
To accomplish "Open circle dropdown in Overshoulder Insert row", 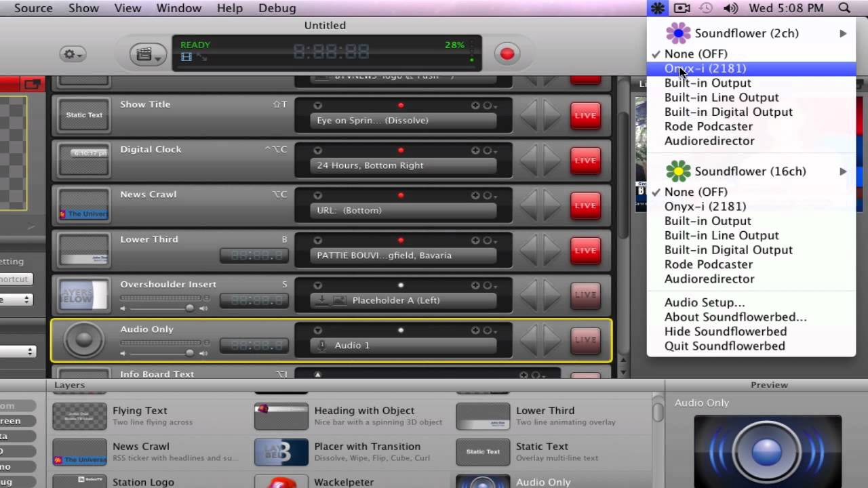I will pos(490,285).
